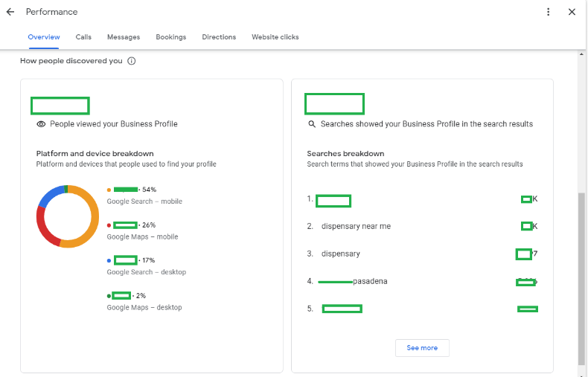The height and width of the screenshot is (377, 588).
Task: Select the Google Search – mobile legend entry
Action: coord(144,202)
